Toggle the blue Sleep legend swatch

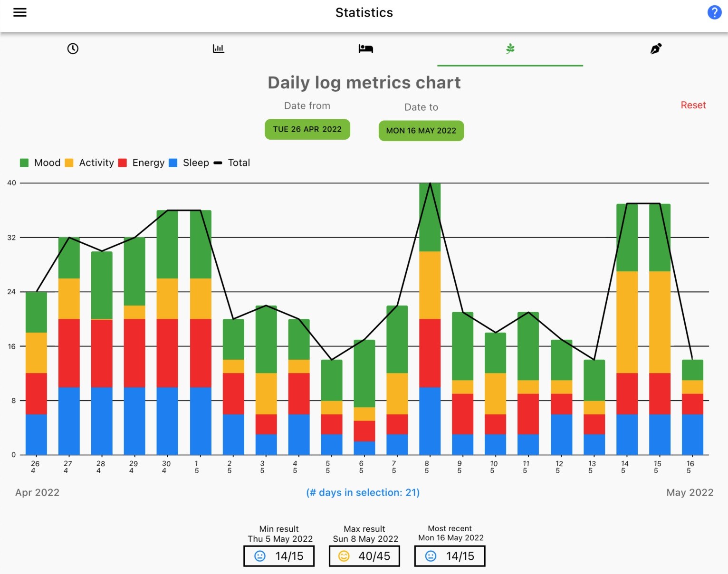point(173,163)
